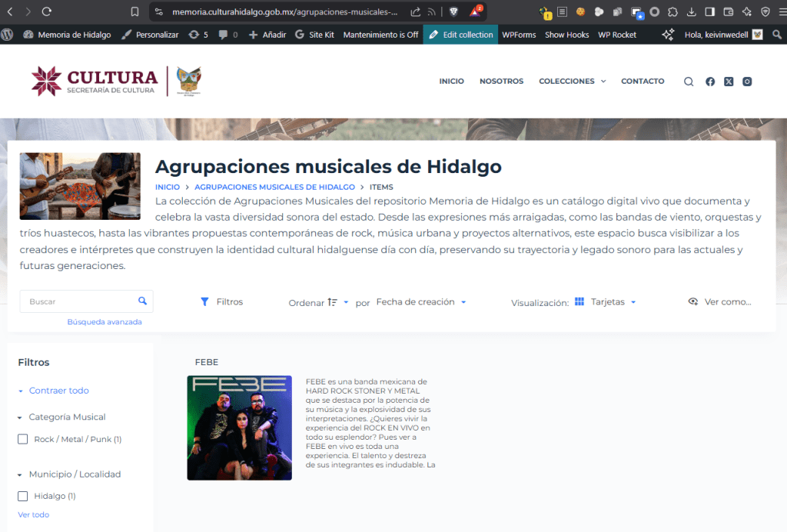
Task: Collapse the Categoría Musical filter section
Action: click(x=20, y=417)
